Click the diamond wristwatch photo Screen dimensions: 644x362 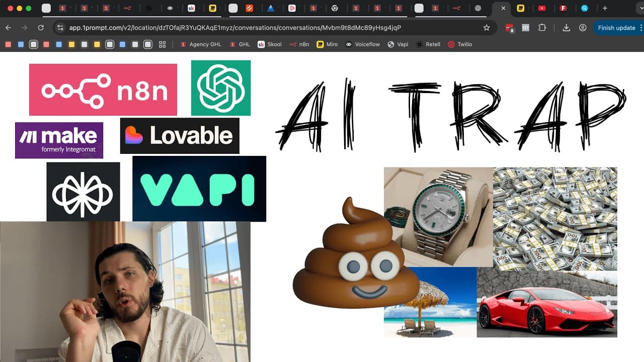438,217
